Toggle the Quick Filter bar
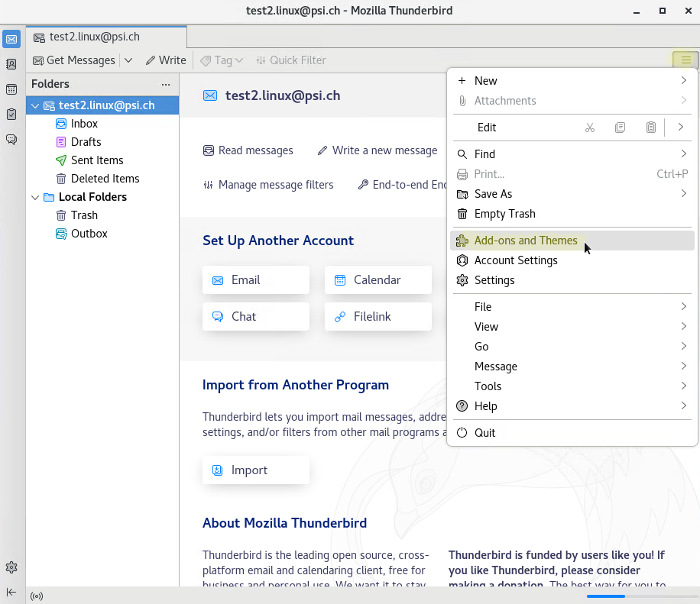This screenshot has height=604, width=700. click(x=290, y=60)
